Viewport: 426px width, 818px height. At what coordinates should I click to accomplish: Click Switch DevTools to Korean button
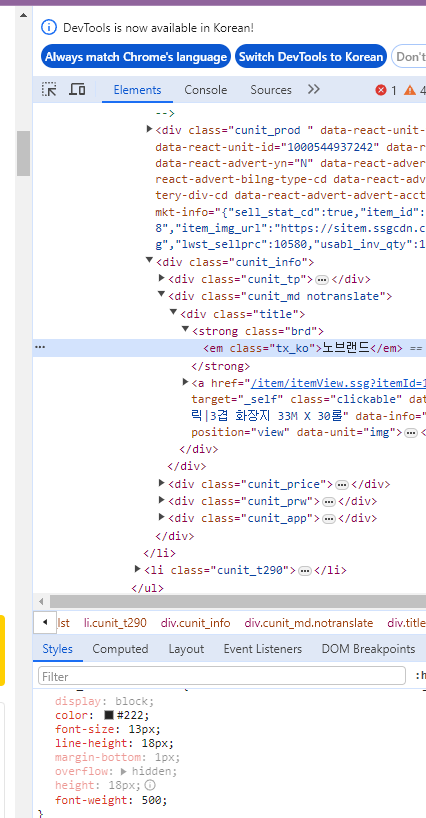pyautogui.click(x=311, y=57)
